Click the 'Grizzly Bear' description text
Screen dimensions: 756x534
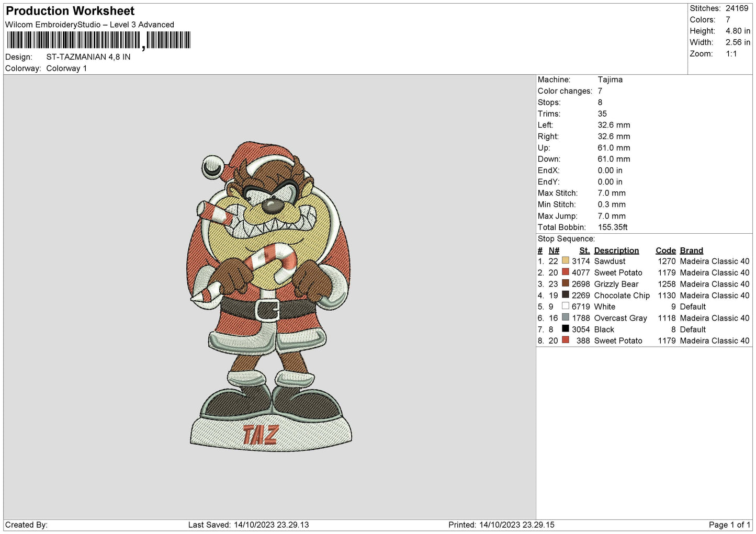pyautogui.click(x=616, y=284)
